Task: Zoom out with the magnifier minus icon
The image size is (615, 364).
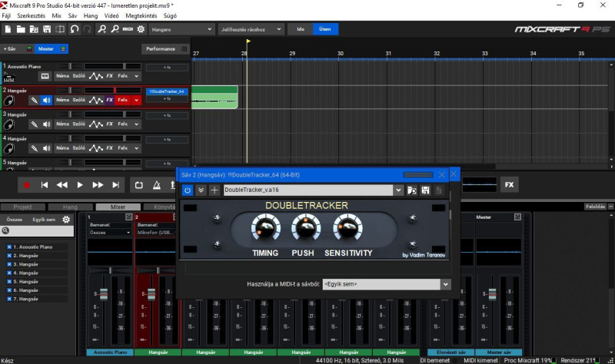Action: pyautogui.click(x=115, y=29)
